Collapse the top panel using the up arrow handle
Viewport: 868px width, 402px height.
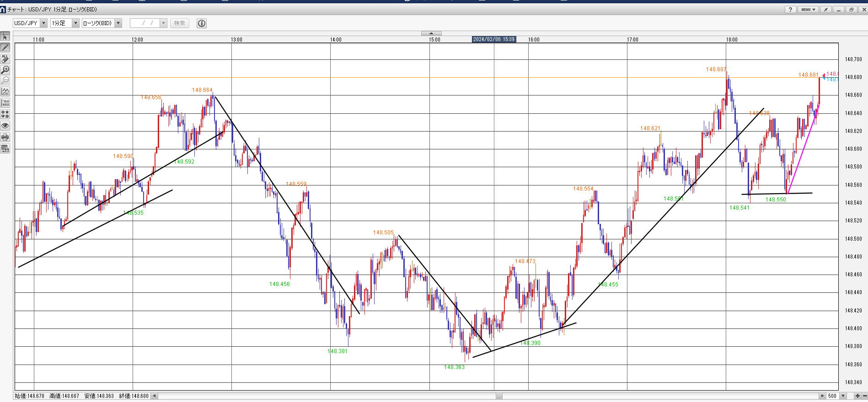click(431, 33)
